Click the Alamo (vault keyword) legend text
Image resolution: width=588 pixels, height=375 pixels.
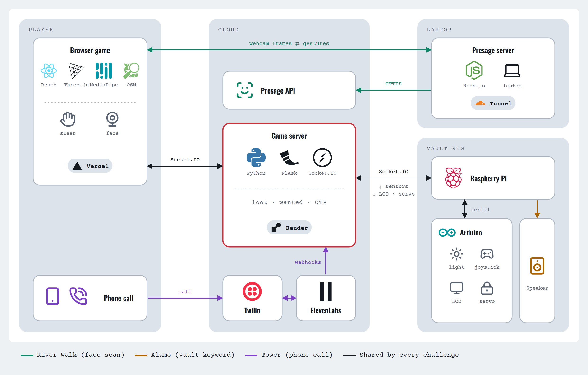coord(193,355)
